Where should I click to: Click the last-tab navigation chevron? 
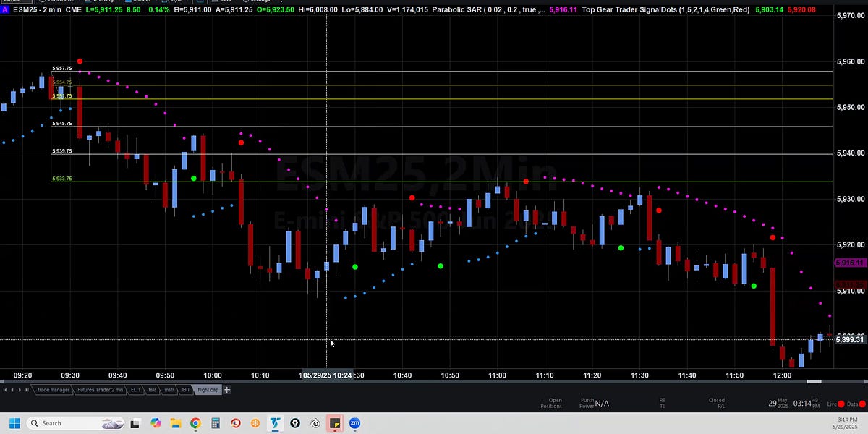click(27, 390)
